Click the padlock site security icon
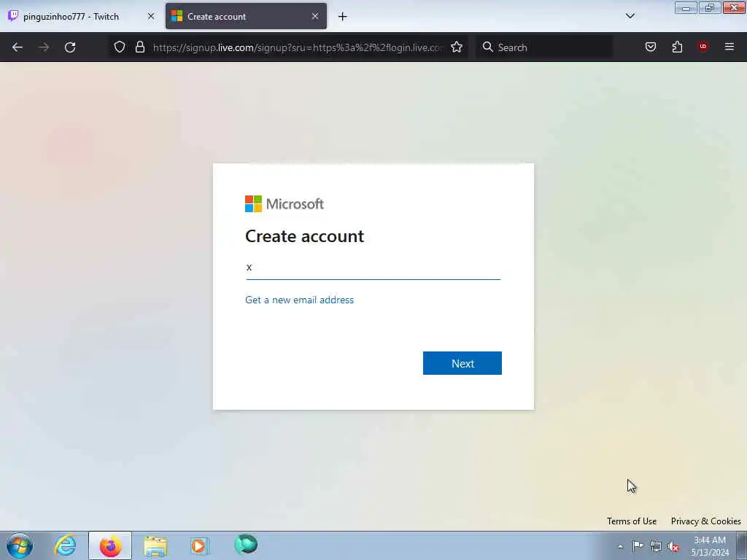This screenshot has height=560, width=747. click(139, 47)
